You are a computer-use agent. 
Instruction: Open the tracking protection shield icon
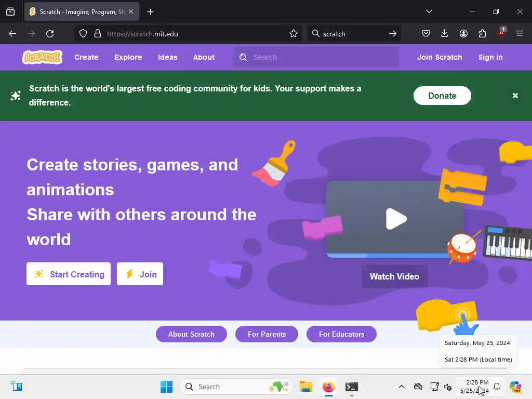(x=83, y=34)
